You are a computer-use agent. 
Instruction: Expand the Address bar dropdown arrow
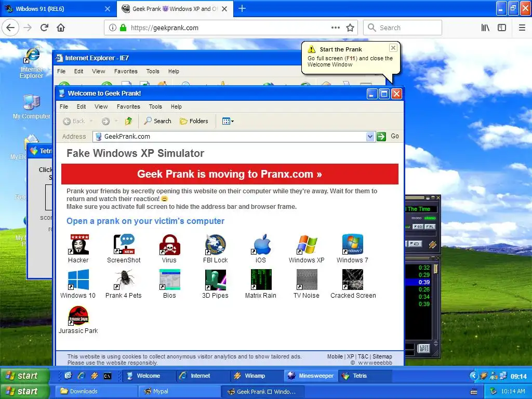370,137
